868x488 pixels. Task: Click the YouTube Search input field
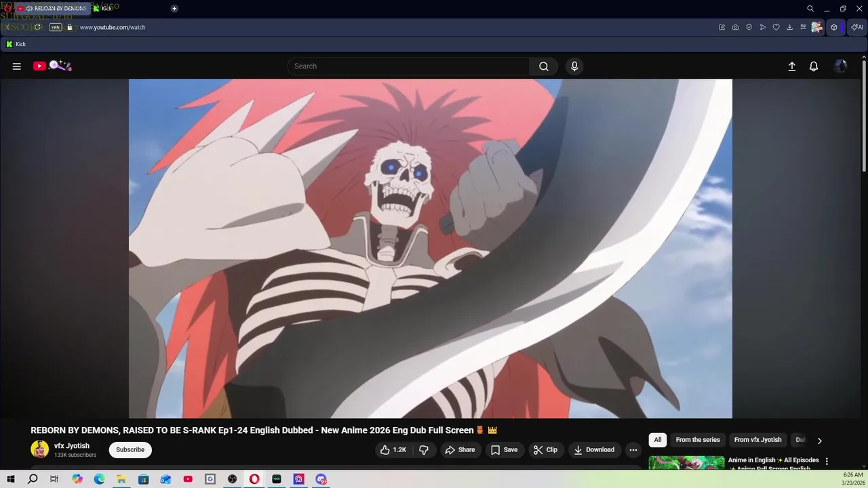pos(409,66)
